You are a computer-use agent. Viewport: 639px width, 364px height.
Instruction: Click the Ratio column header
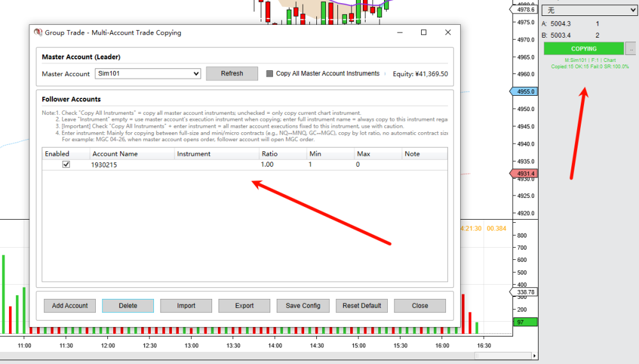point(281,154)
